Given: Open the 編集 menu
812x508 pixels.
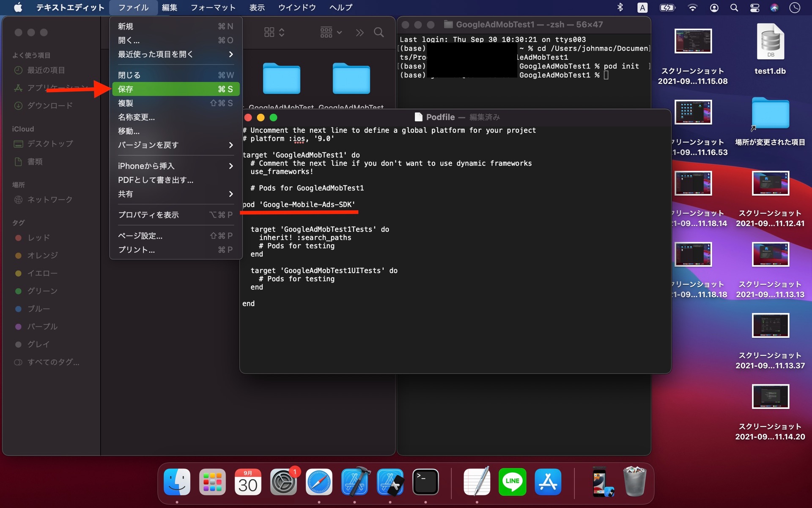Looking at the screenshot, I should [x=170, y=8].
